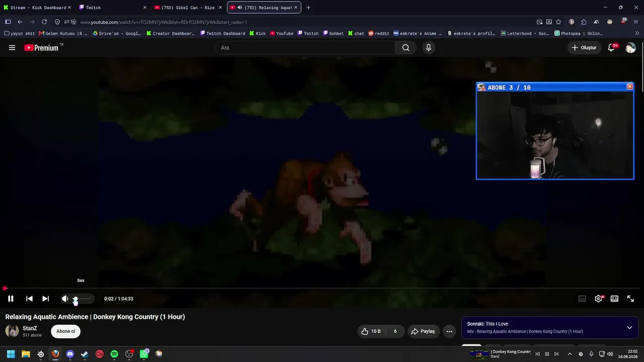
Task: Click the search magnifier button
Action: pyautogui.click(x=406, y=48)
